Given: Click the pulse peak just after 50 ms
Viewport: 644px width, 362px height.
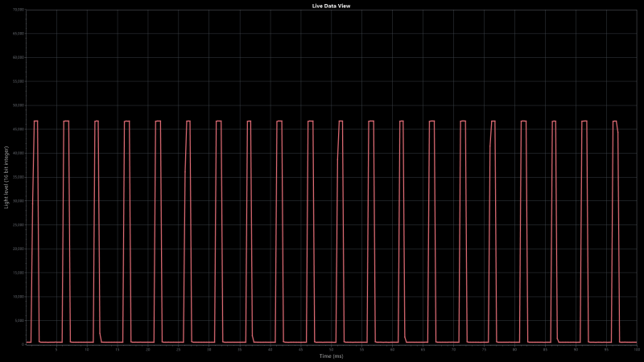Looking at the screenshot, I should (x=341, y=121).
